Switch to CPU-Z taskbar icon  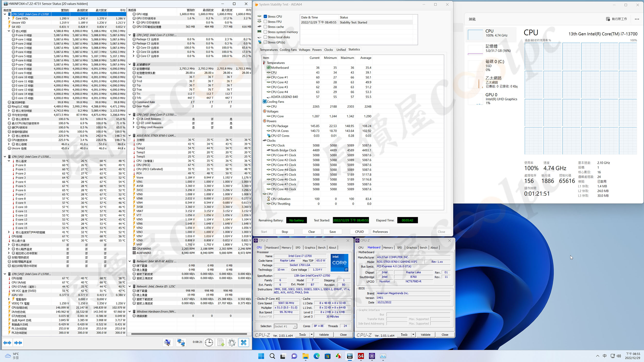click(372, 356)
